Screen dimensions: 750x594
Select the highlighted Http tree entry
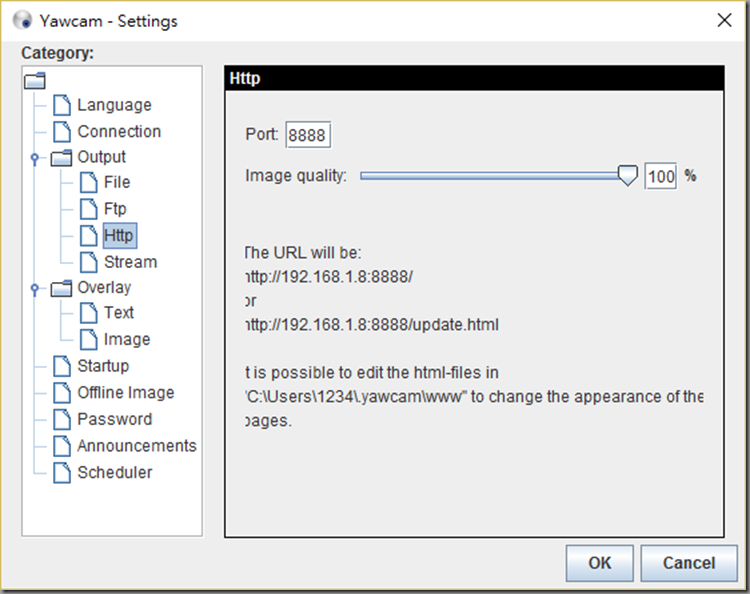120,235
